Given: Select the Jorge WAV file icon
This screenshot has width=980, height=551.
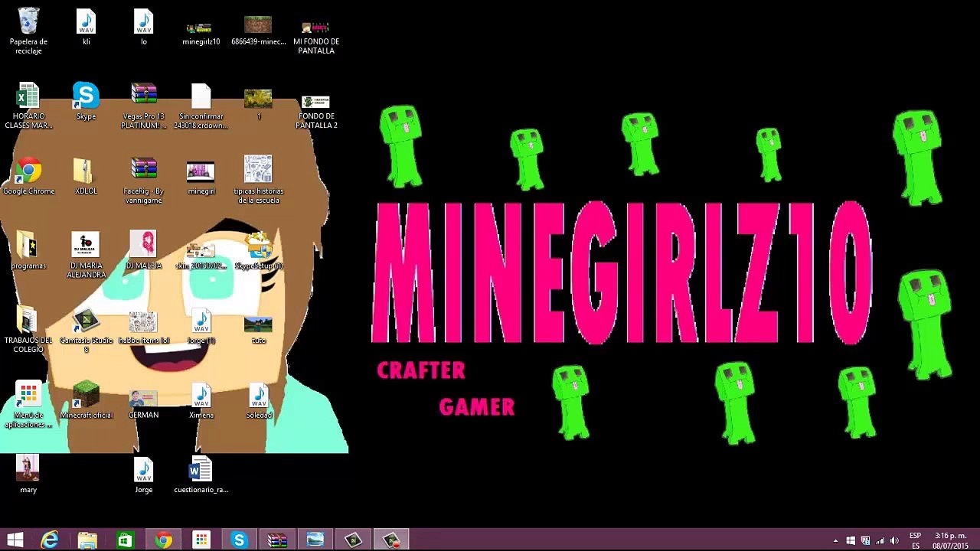Looking at the screenshot, I should click(143, 475).
